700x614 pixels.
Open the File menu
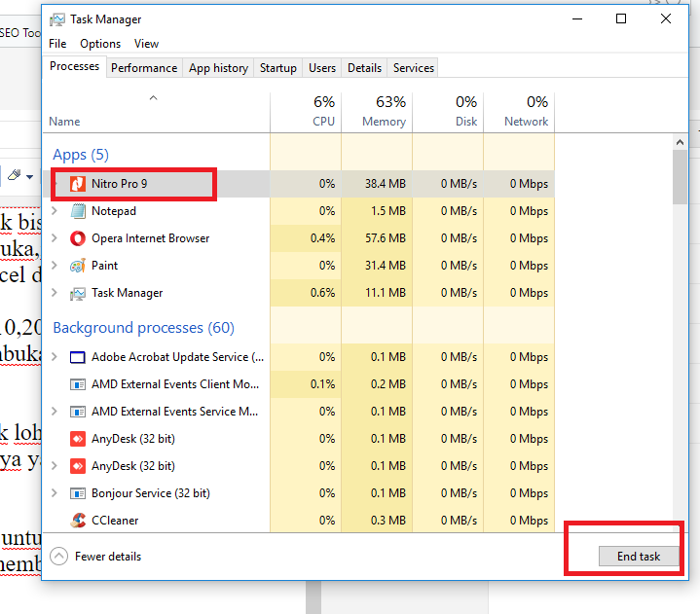(57, 44)
